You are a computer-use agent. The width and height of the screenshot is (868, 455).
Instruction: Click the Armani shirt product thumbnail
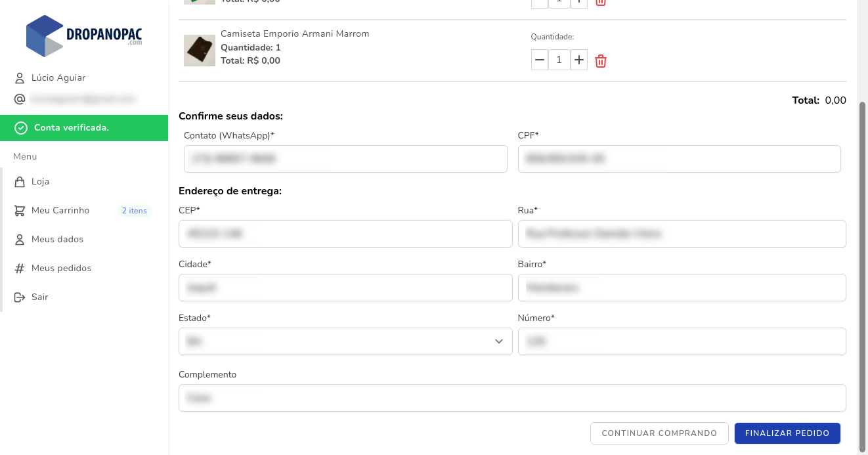tap(200, 51)
